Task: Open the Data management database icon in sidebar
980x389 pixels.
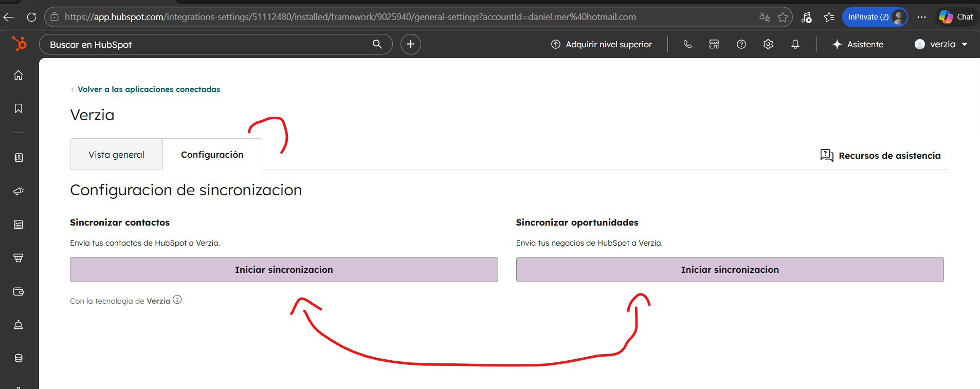Action: (x=19, y=358)
